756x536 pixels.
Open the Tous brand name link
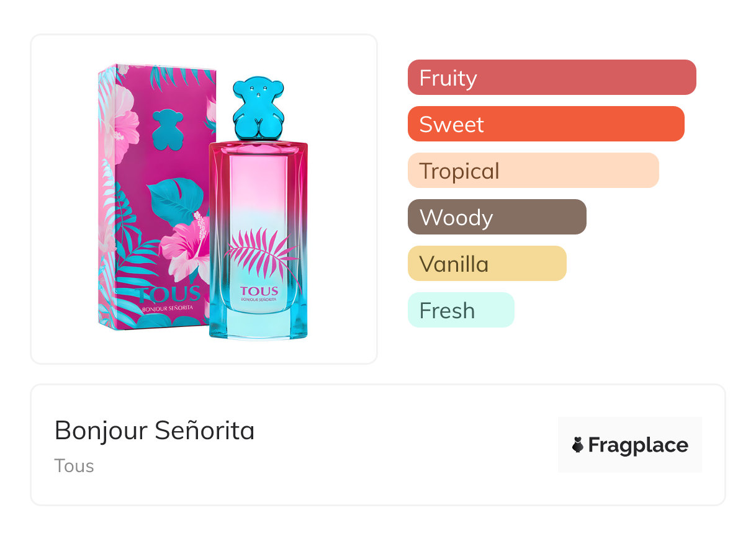tap(74, 466)
